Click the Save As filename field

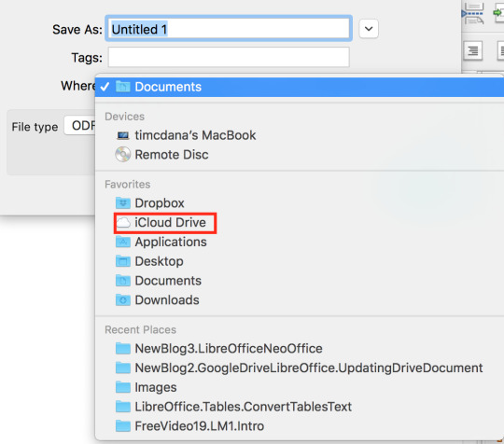[x=229, y=29]
